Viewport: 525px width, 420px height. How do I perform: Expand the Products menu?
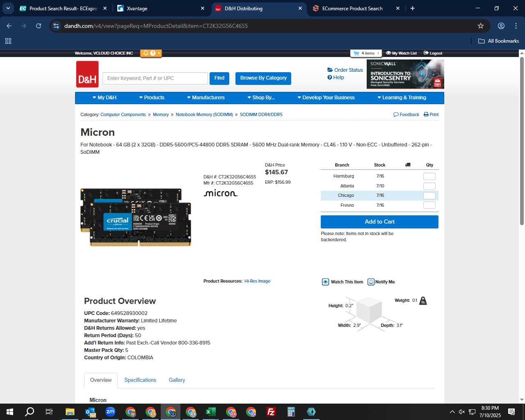(152, 98)
